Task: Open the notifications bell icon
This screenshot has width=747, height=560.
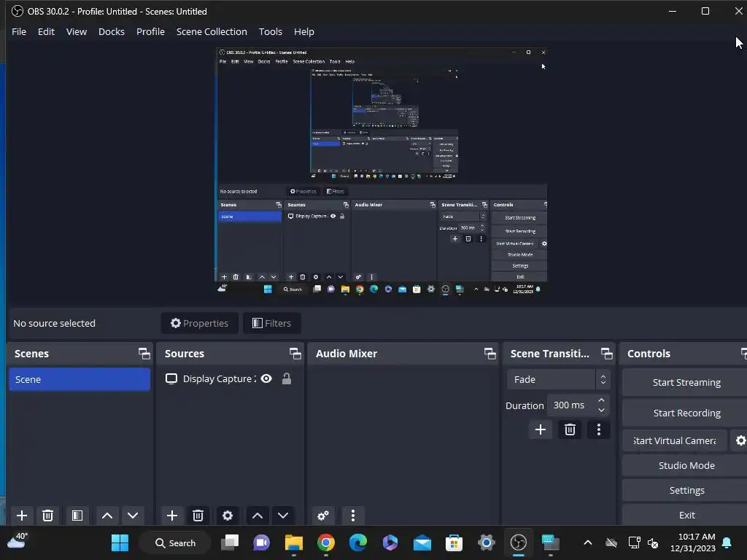Action: coord(727,542)
